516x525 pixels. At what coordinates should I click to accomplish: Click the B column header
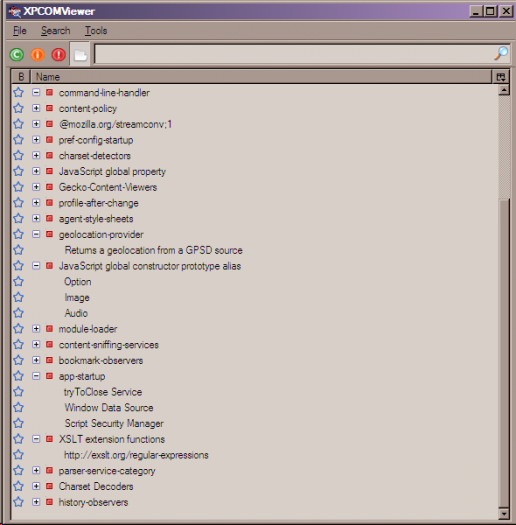(21, 77)
